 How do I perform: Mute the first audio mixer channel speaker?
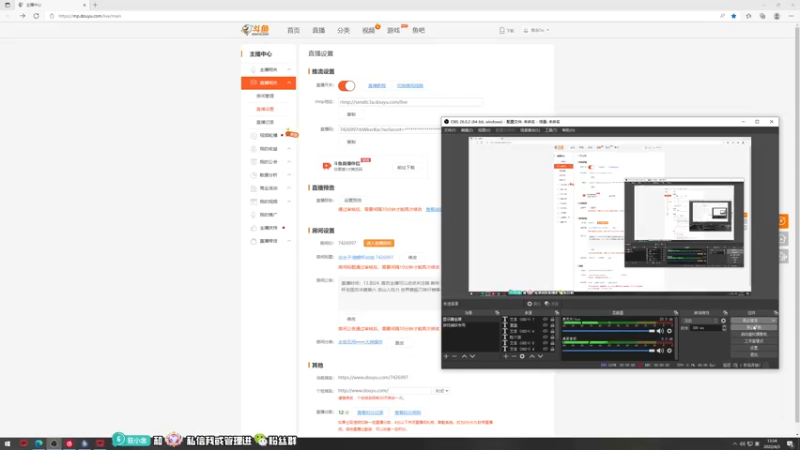pyautogui.click(x=661, y=331)
